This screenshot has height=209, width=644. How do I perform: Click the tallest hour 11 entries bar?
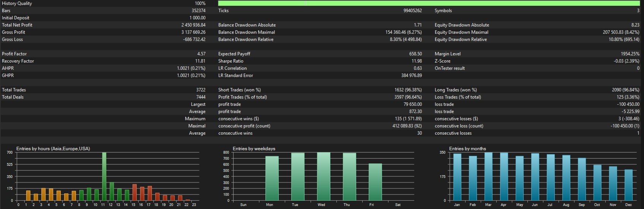tap(104, 176)
